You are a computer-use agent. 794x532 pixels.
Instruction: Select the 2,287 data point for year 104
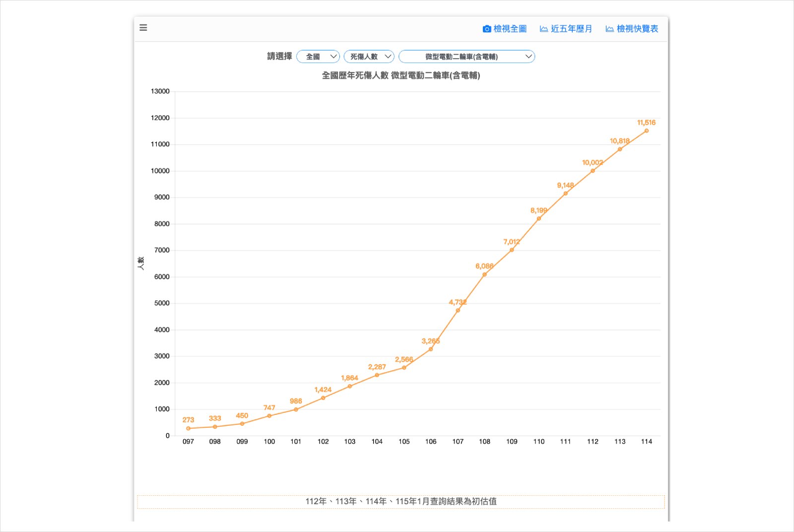377,375
